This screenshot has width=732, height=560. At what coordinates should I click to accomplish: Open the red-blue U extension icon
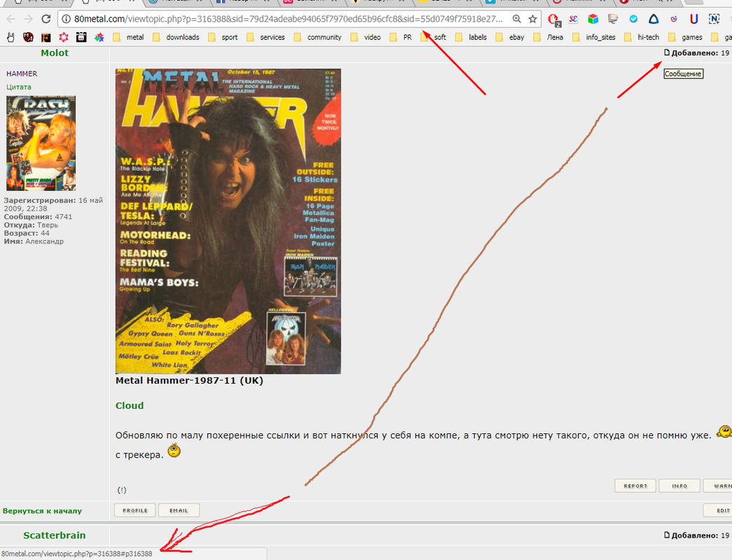click(x=694, y=19)
